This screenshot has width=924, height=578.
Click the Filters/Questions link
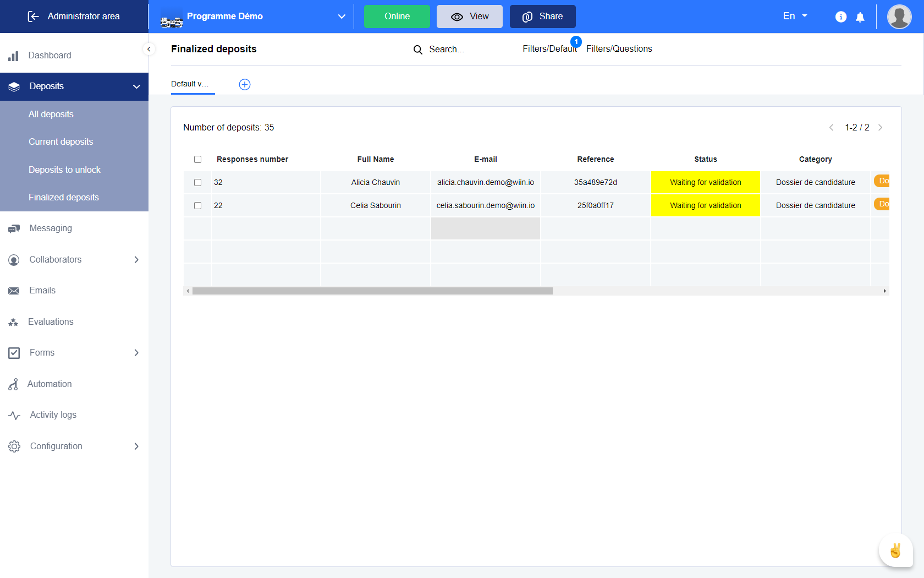[x=619, y=49]
